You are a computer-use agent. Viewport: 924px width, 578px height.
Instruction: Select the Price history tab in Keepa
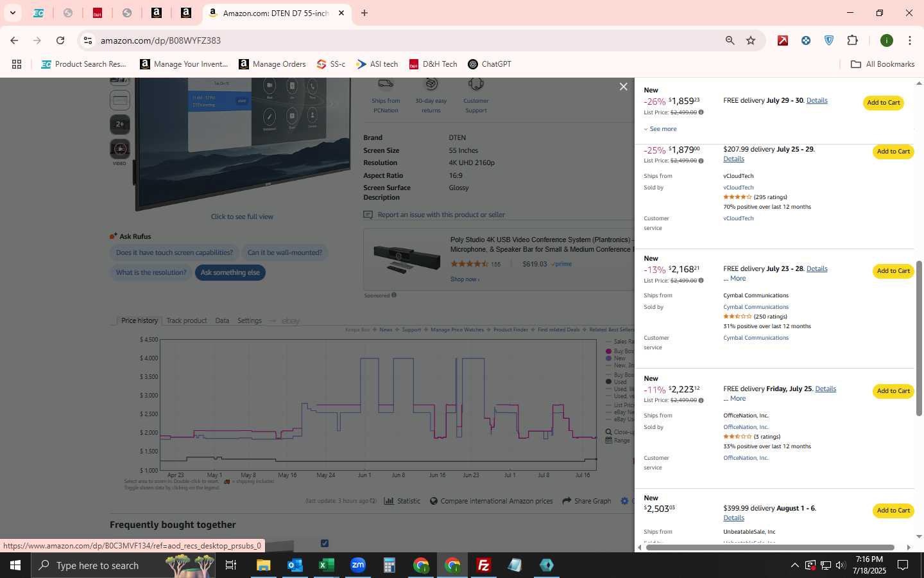[139, 320]
